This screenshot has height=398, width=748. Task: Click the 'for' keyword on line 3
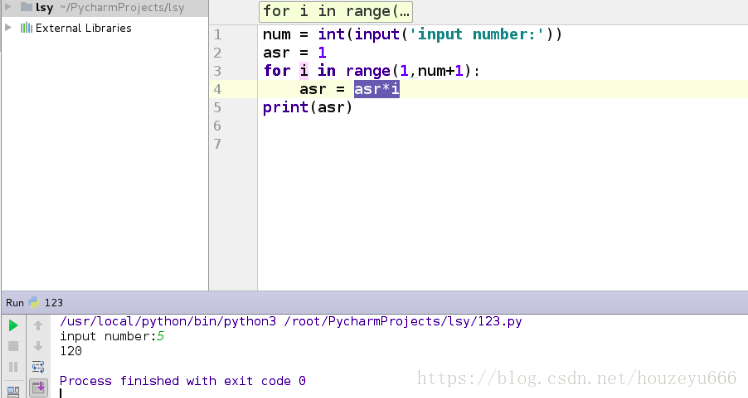coord(277,71)
